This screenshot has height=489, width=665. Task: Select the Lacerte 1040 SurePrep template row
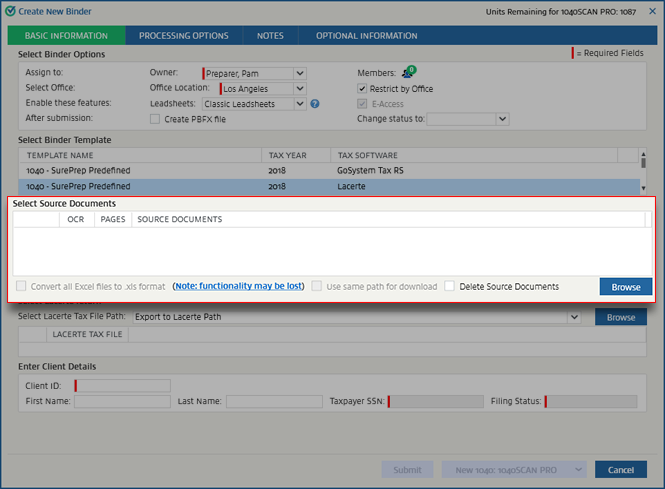329,187
